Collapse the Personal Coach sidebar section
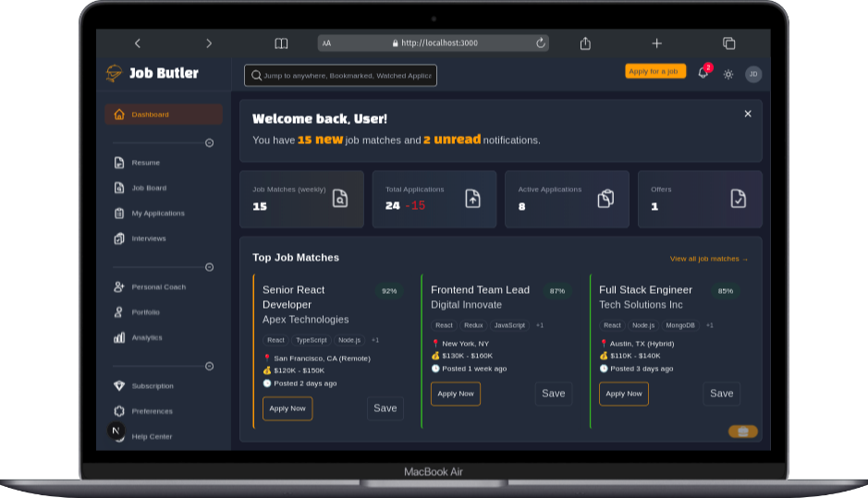The height and width of the screenshot is (498, 868). [x=209, y=267]
